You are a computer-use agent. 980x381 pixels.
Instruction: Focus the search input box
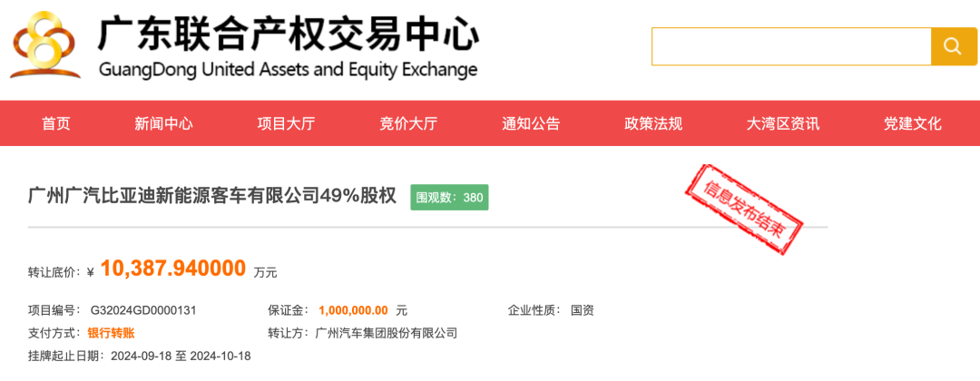tap(791, 46)
